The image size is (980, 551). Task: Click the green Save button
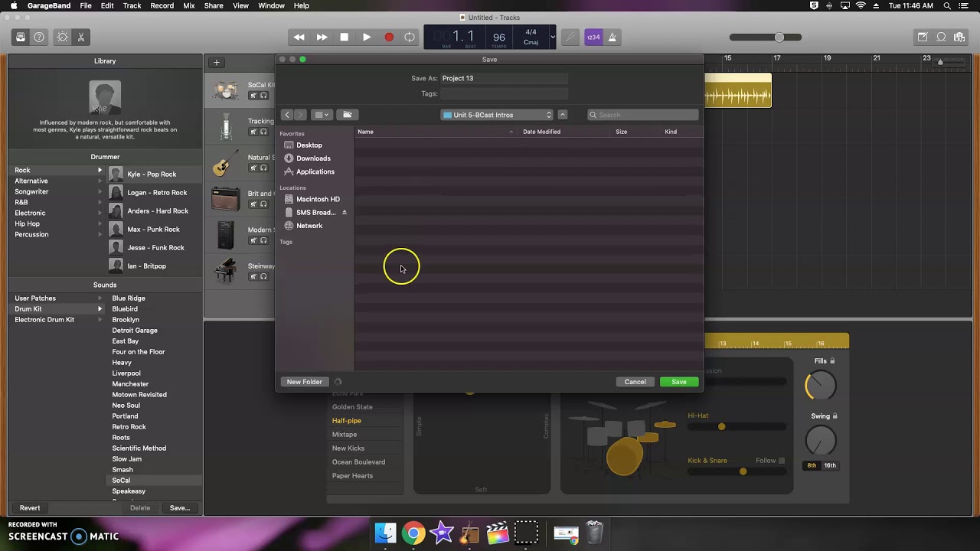point(679,382)
